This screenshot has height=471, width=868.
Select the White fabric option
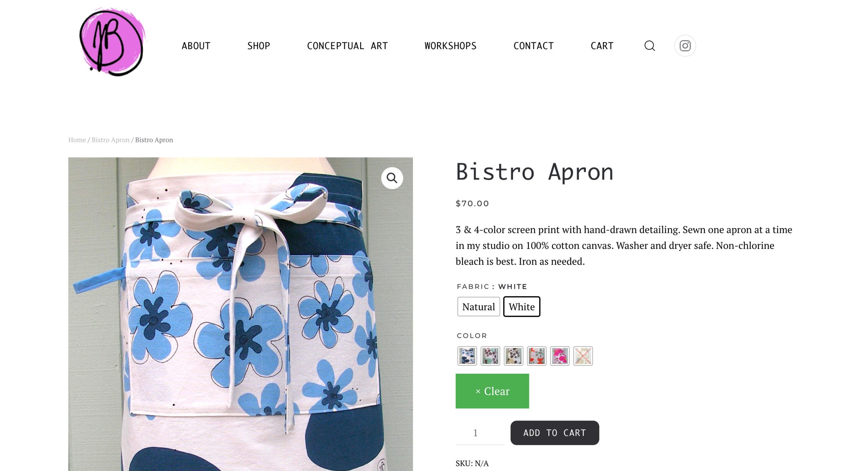coord(521,307)
